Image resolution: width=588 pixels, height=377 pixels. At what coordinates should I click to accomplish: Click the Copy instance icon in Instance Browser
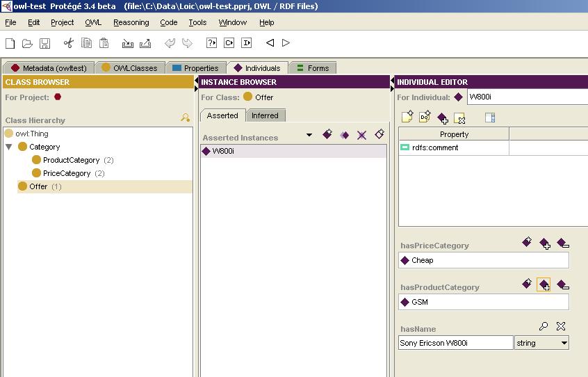point(345,135)
